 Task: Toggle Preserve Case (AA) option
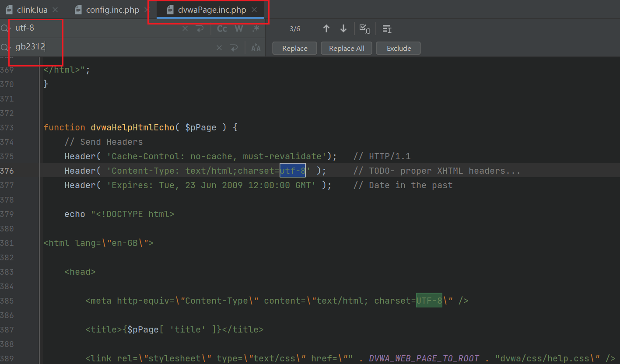coord(256,48)
